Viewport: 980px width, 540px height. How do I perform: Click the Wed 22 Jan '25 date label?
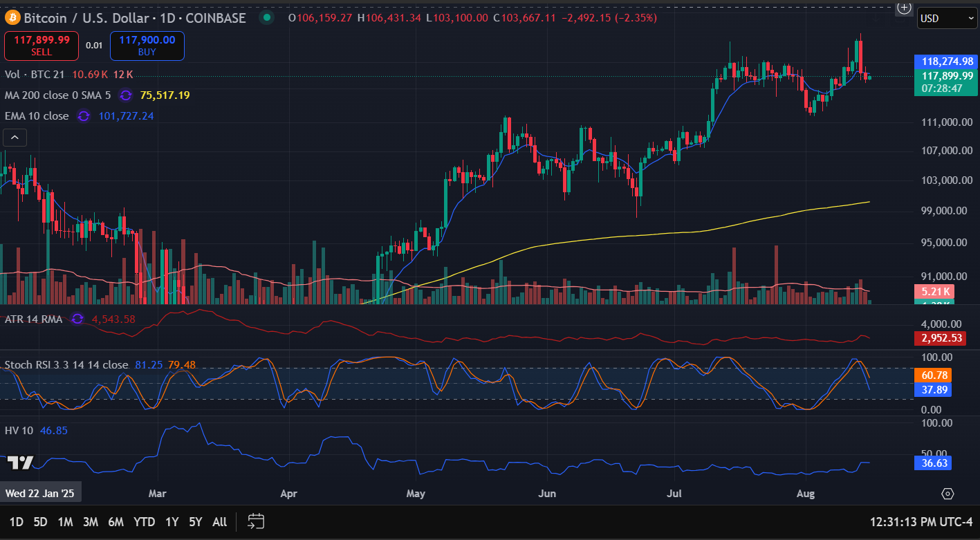[41, 493]
